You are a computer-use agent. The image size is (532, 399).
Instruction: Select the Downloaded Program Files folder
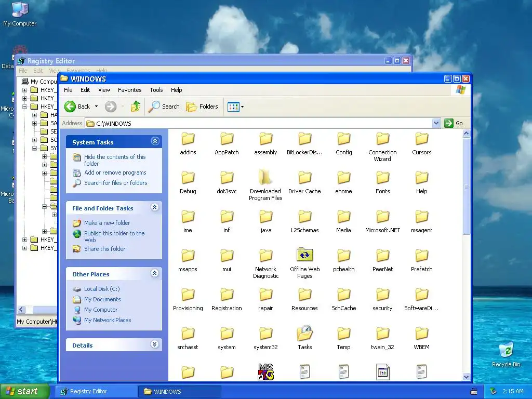click(265, 178)
